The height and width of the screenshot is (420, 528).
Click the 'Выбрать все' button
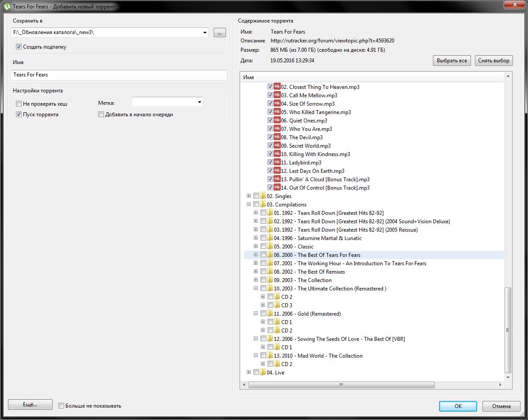pyautogui.click(x=451, y=61)
